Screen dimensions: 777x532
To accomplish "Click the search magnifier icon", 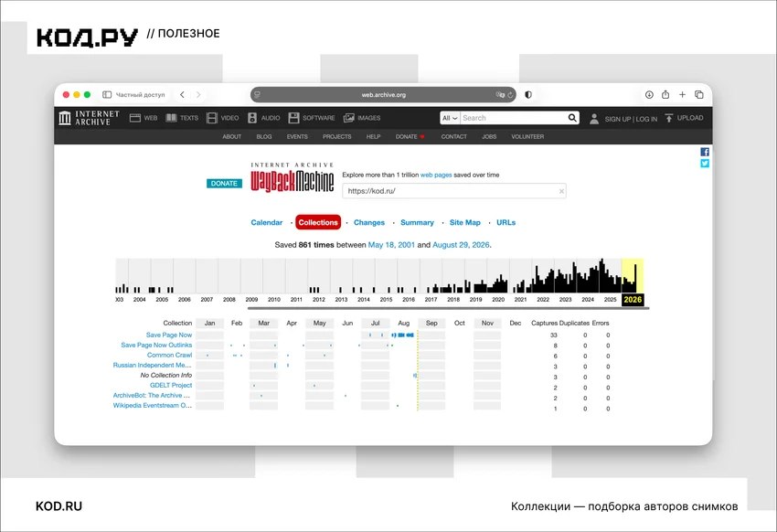I will pyautogui.click(x=572, y=118).
